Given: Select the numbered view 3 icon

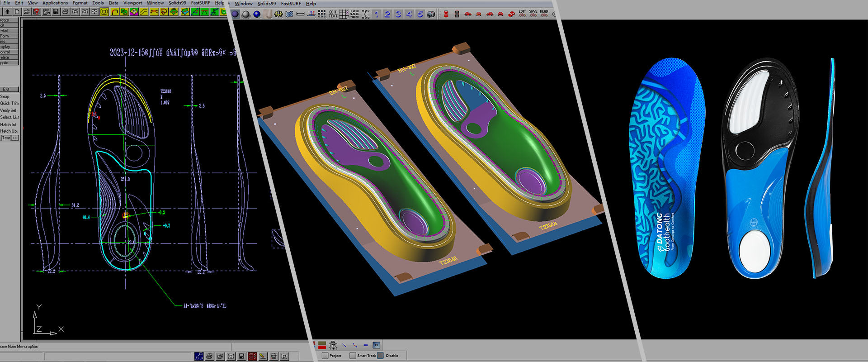Looking at the screenshot, I should tap(398, 14).
